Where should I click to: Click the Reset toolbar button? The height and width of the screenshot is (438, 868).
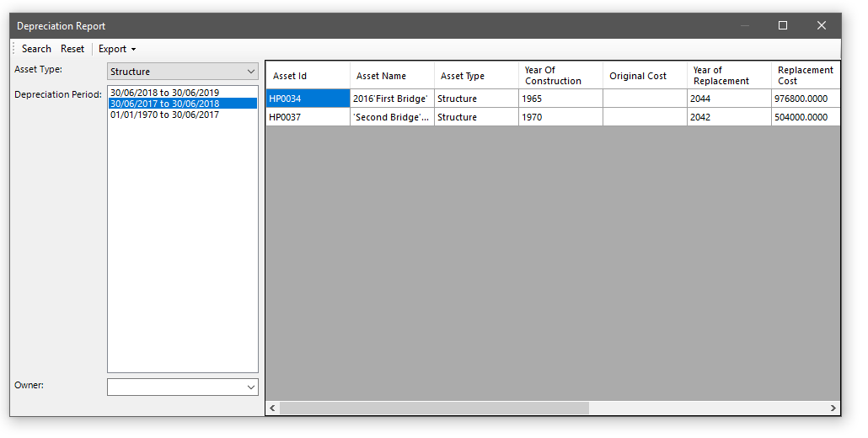point(72,49)
